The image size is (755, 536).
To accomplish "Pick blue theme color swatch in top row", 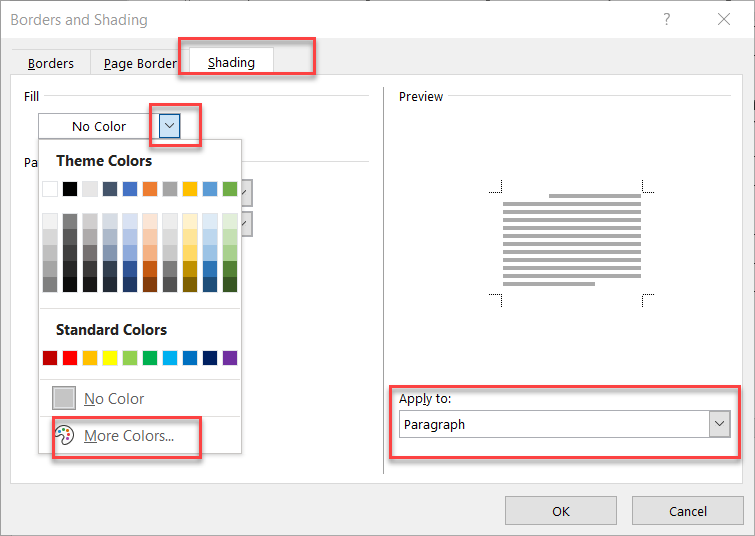I will [130, 189].
